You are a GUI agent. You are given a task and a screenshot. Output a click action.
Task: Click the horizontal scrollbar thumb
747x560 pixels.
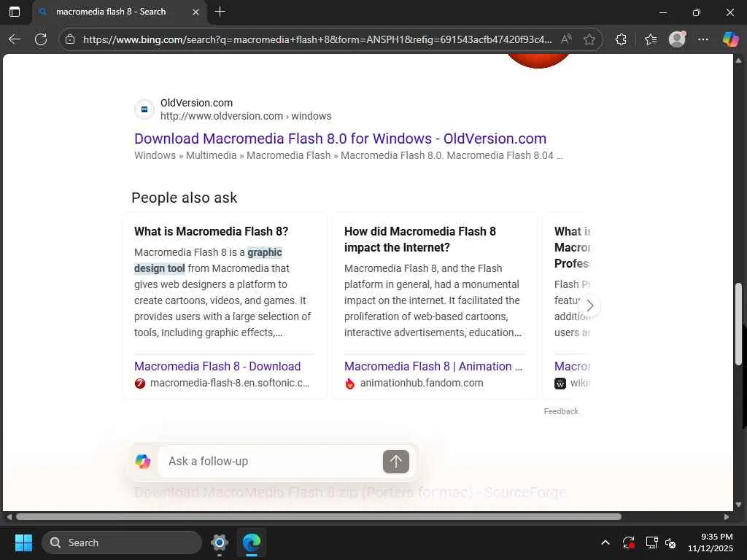(318, 517)
